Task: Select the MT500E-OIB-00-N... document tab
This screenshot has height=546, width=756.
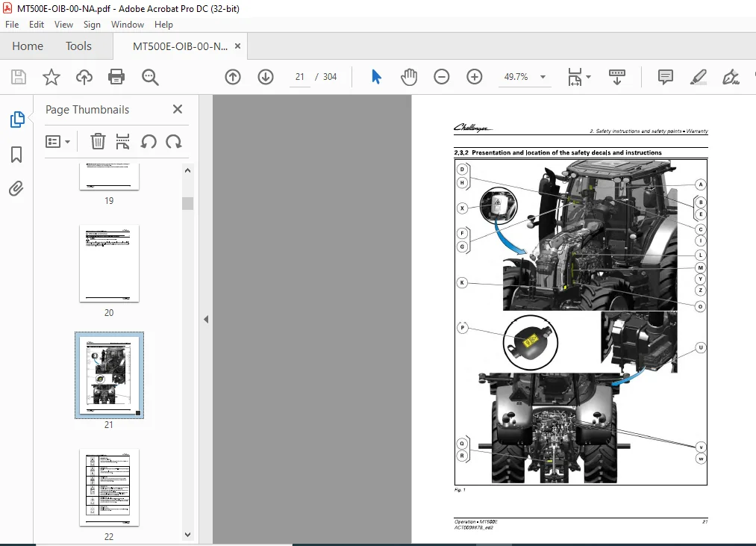Action: [x=180, y=46]
